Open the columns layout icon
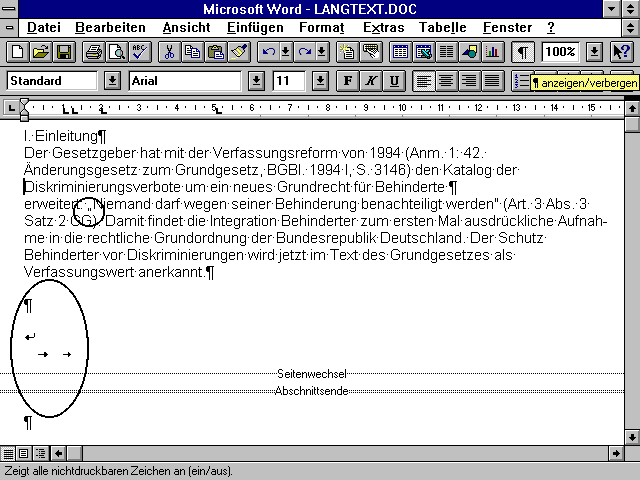Screen dimensions: 640x480 point(447,52)
